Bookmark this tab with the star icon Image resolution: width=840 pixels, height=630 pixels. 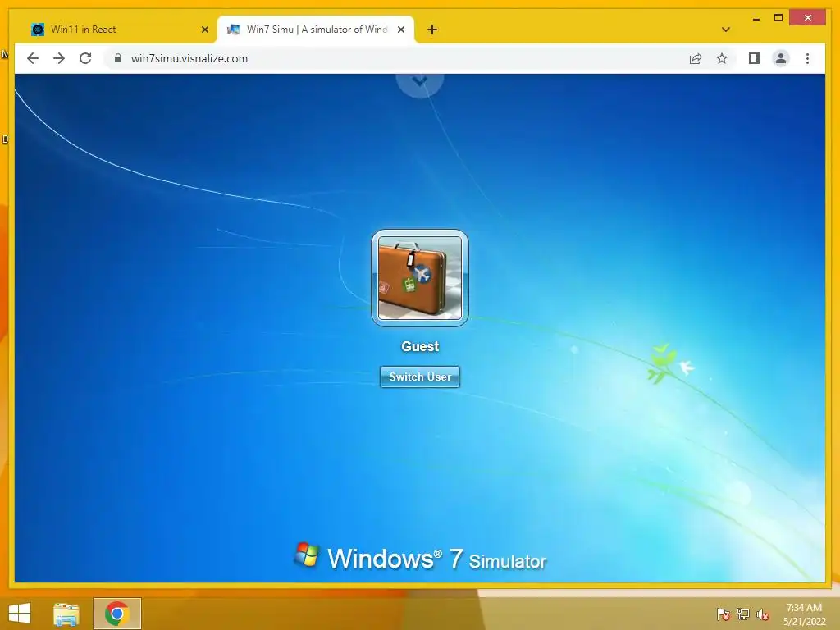(722, 58)
